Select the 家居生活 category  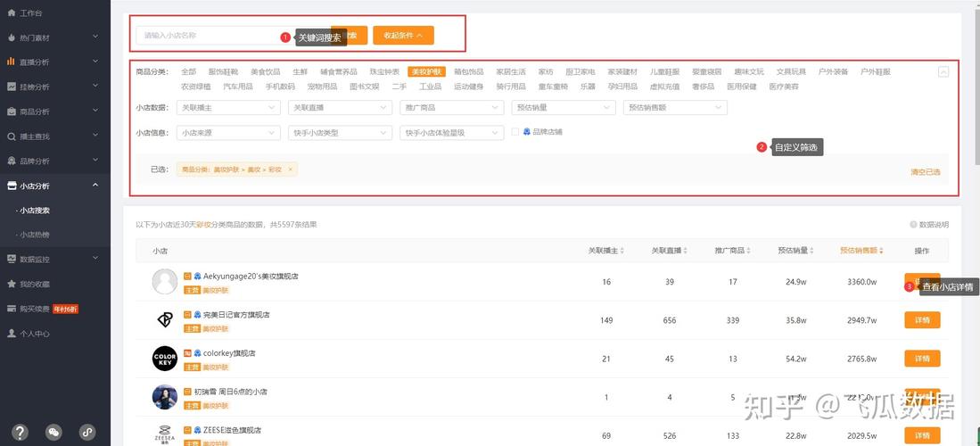coord(511,72)
